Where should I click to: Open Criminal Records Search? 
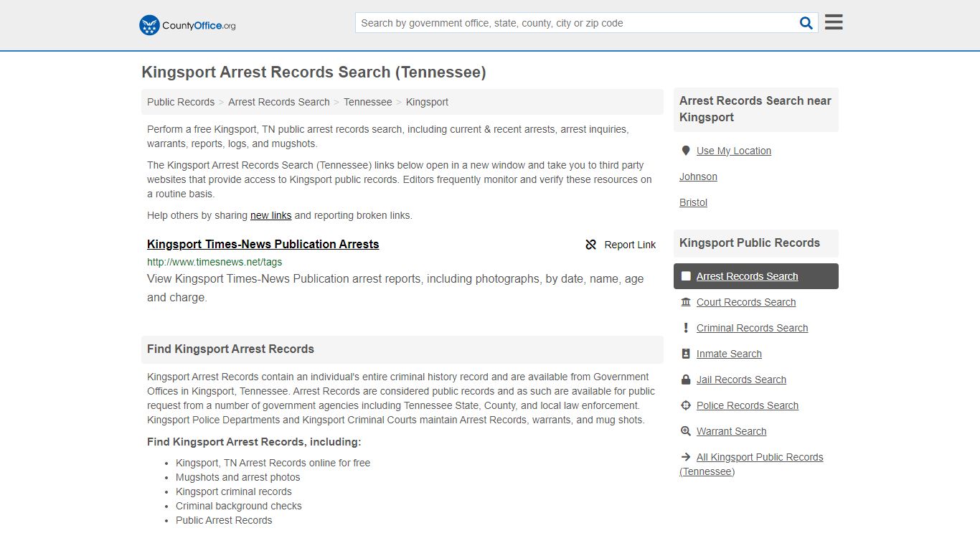(752, 328)
